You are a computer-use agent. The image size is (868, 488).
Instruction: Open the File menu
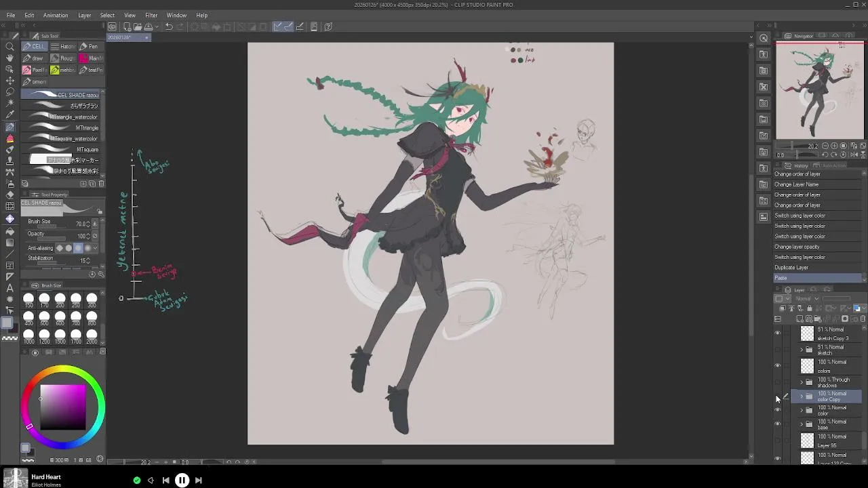(11, 15)
